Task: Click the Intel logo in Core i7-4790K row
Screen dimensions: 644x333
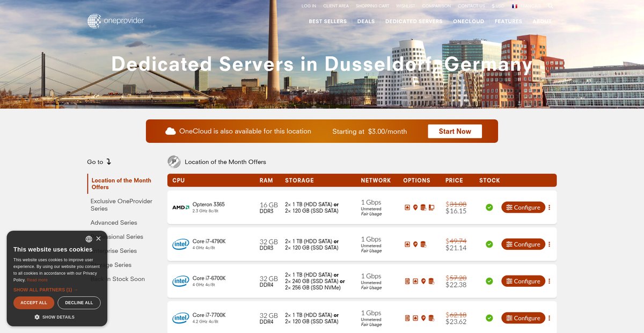Action: [180, 244]
